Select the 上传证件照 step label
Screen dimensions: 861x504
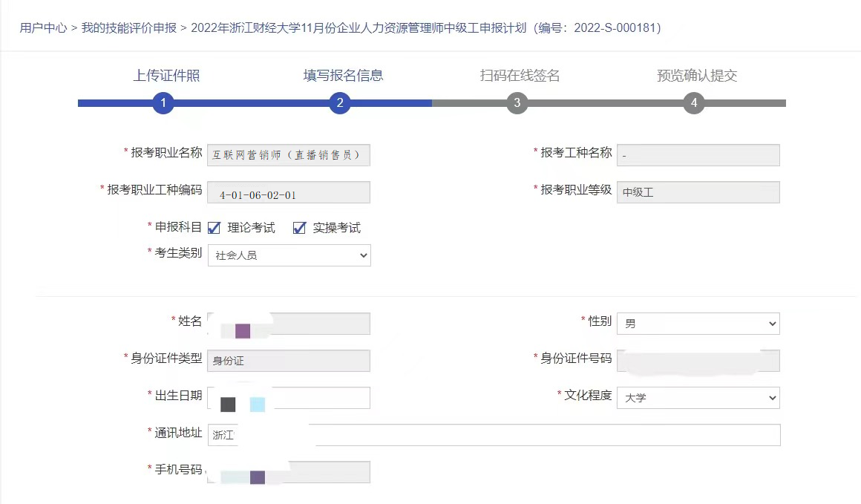pyautogui.click(x=166, y=76)
